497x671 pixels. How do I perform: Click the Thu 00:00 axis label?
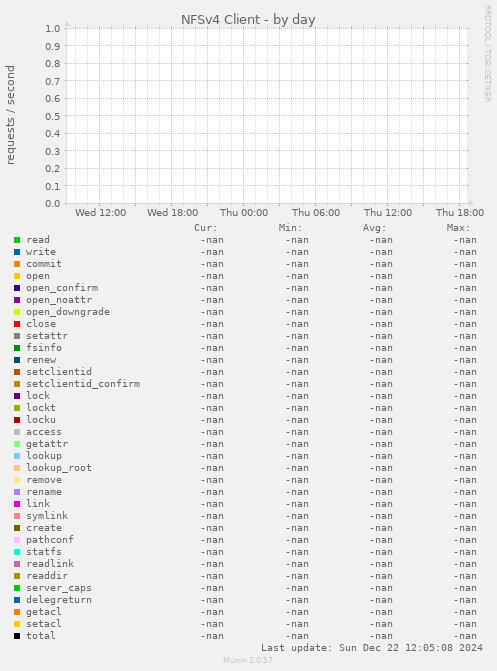244,213
